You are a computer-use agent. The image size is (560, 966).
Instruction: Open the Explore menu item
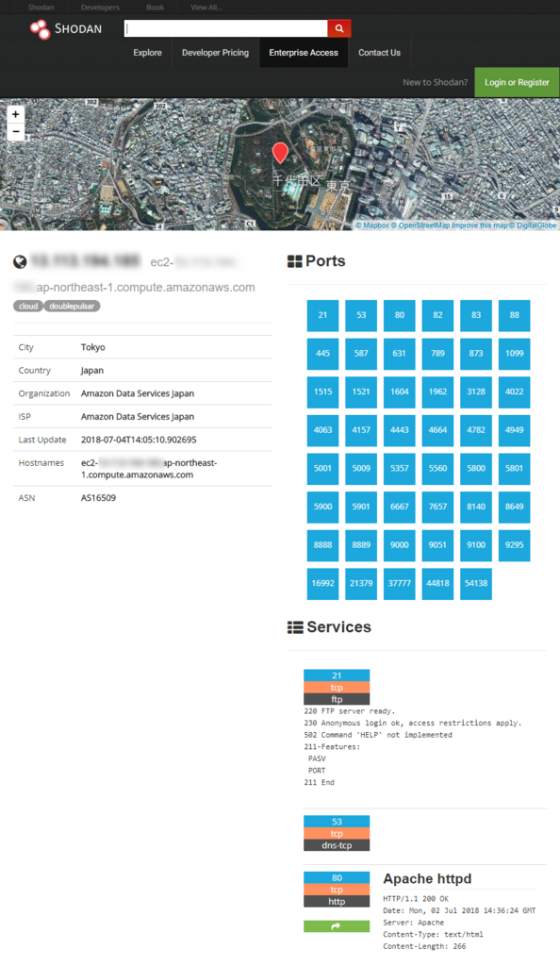[x=148, y=53]
